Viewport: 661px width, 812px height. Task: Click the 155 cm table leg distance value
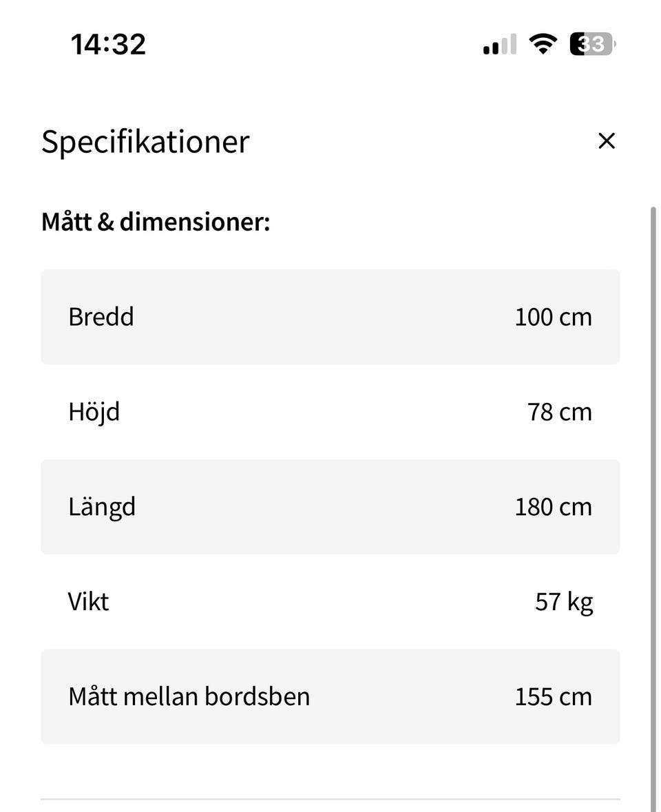click(x=553, y=696)
